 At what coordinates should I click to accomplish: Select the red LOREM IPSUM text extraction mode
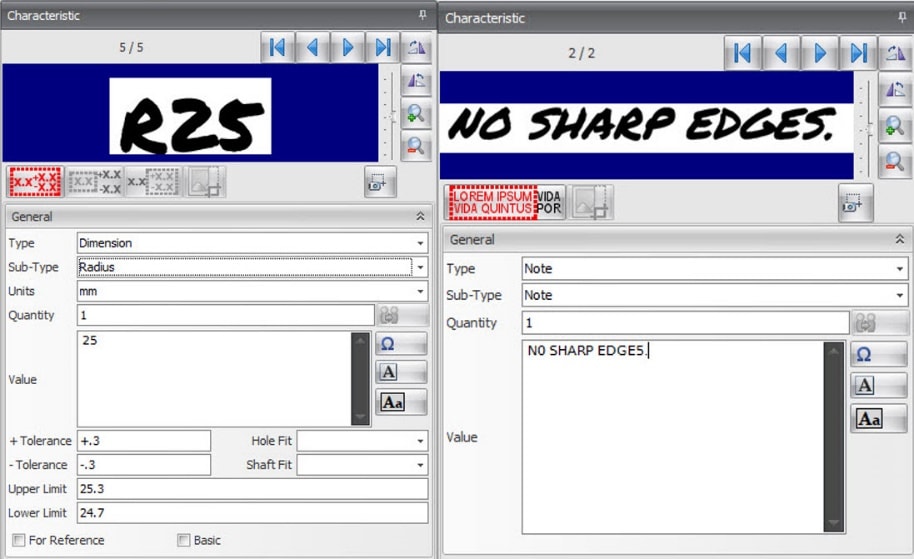point(491,202)
